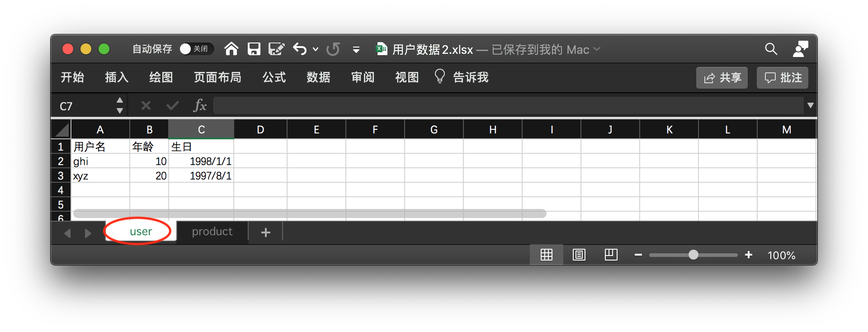868x332 pixels.
Task: Add a new sheet with plus button
Action: 266,232
